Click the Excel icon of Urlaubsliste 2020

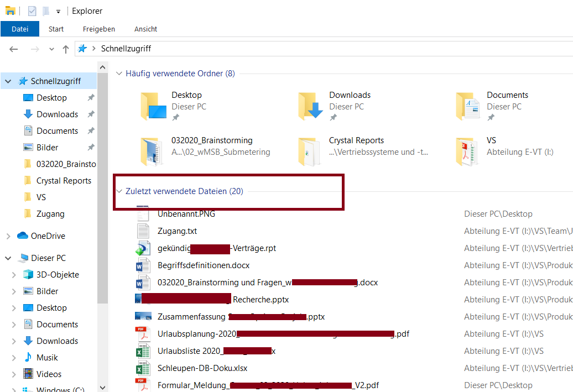pos(143,351)
